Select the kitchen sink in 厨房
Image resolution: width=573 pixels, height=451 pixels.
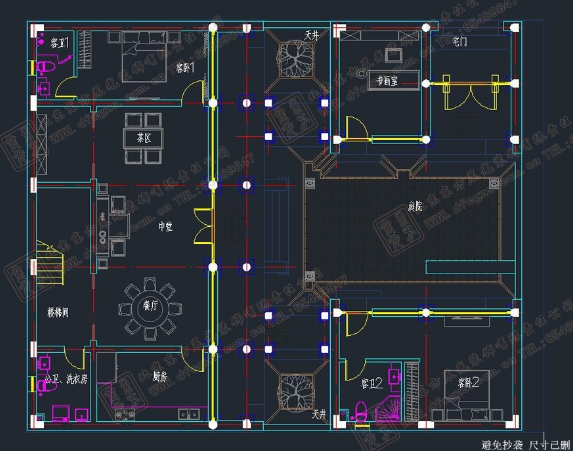[x=189, y=414]
